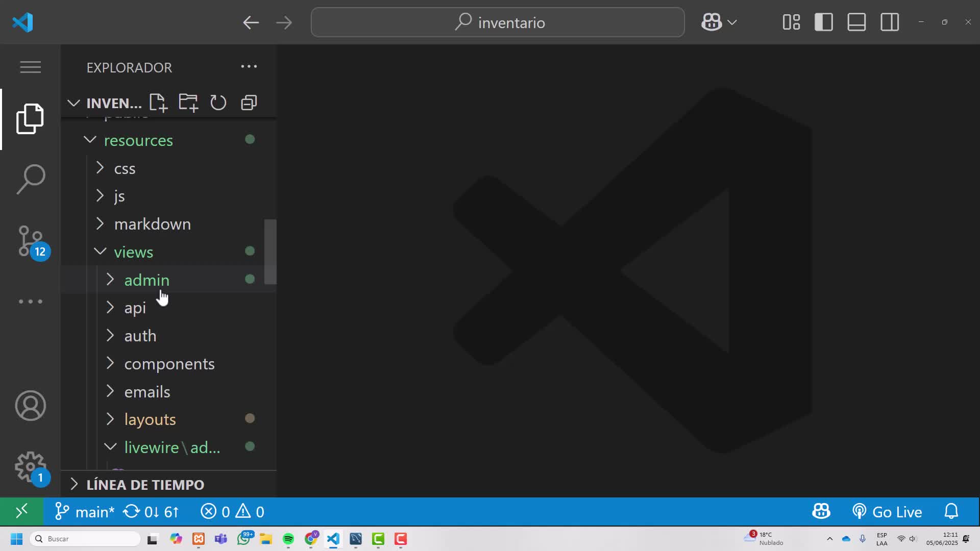The width and height of the screenshot is (980, 551).
Task: Open the 12:11 clock and date flyout
Action: (x=942, y=539)
